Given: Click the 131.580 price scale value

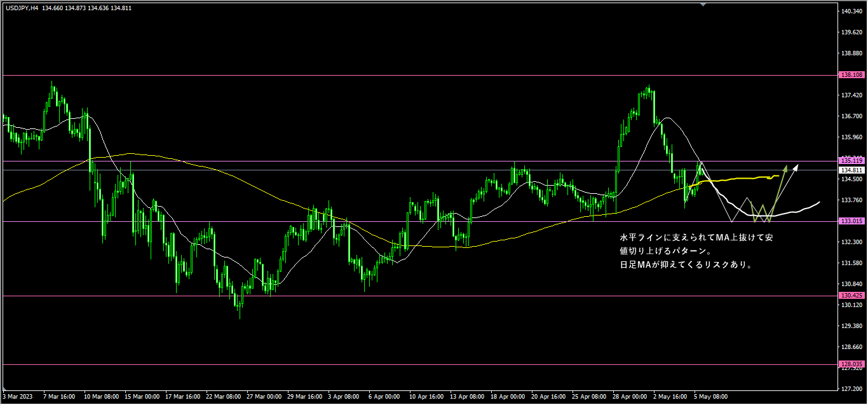Looking at the screenshot, I should [x=850, y=263].
